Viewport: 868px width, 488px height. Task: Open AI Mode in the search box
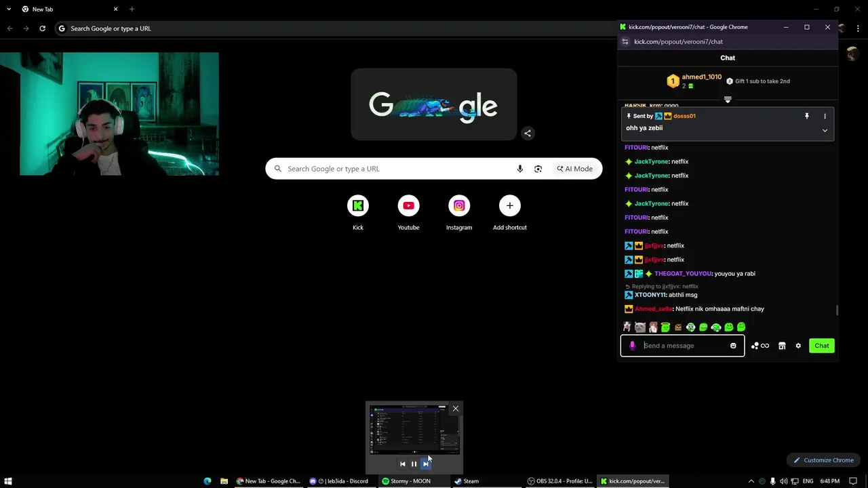coord(574,169)
